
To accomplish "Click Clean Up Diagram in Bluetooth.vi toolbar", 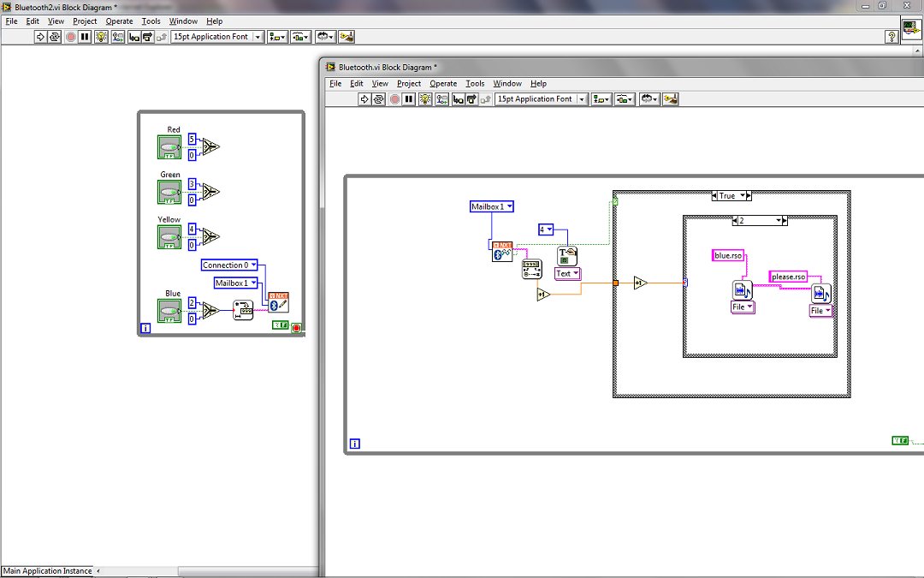I will [671, 99].
